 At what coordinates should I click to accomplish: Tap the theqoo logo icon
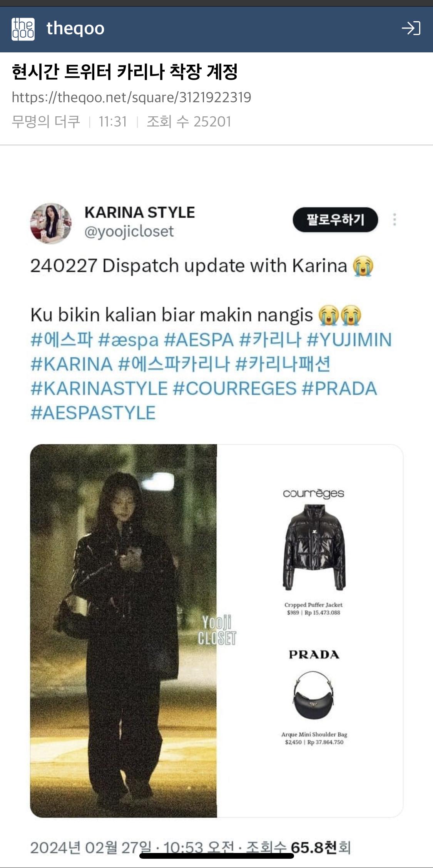point(23,29)
